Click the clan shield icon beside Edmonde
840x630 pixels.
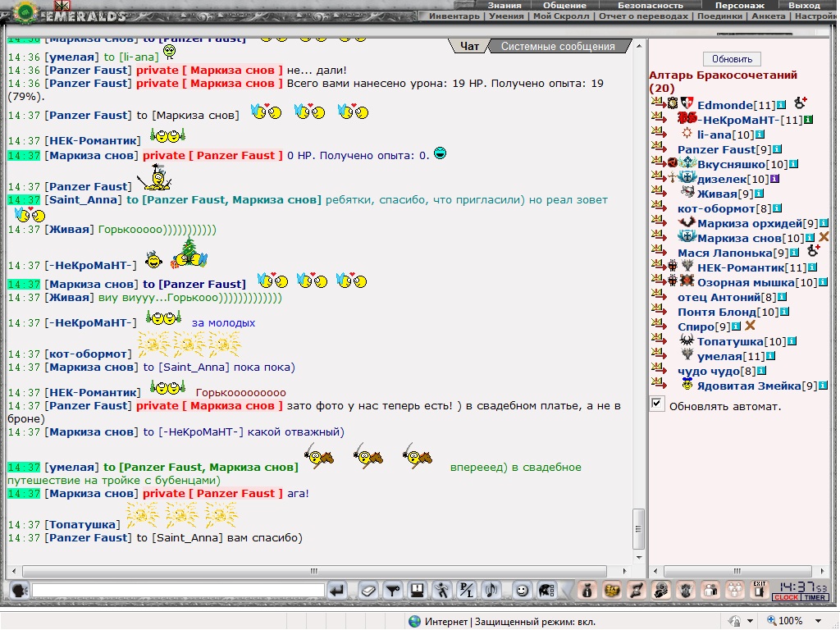pos(687,103)
